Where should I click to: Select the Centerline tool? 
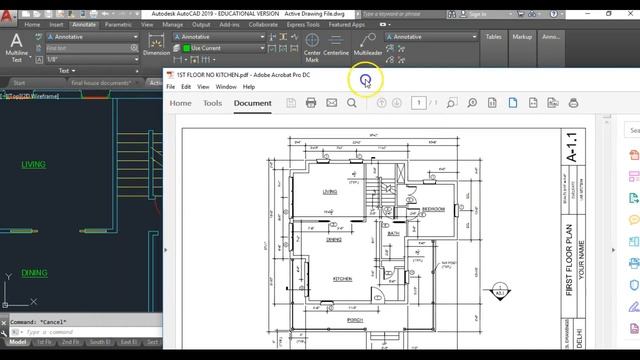point(336,45)
